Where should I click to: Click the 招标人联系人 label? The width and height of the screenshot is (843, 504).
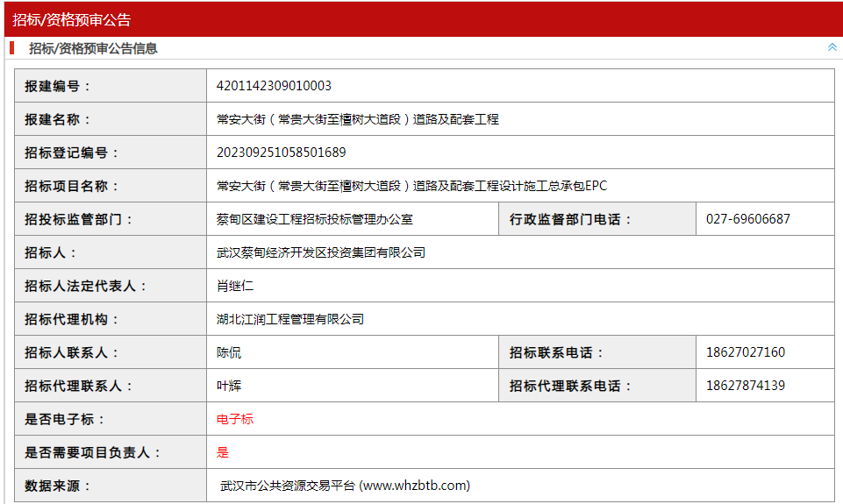click(71, 352)
